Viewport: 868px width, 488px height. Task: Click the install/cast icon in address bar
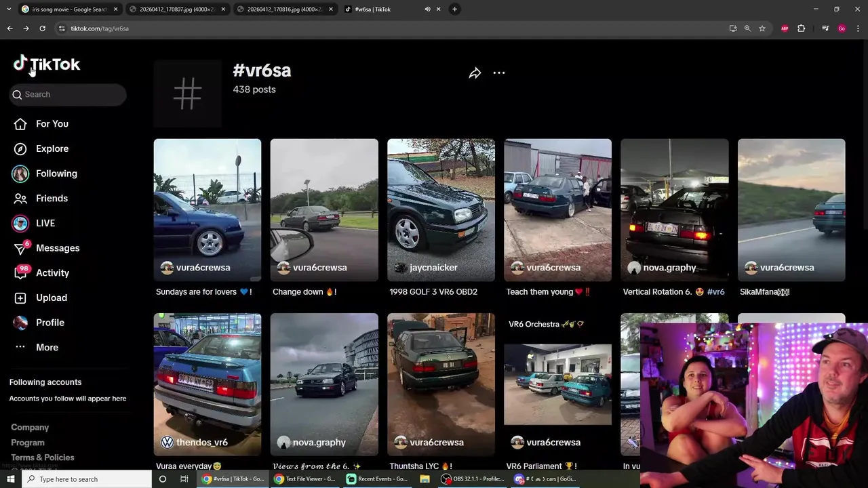point(733,28)
